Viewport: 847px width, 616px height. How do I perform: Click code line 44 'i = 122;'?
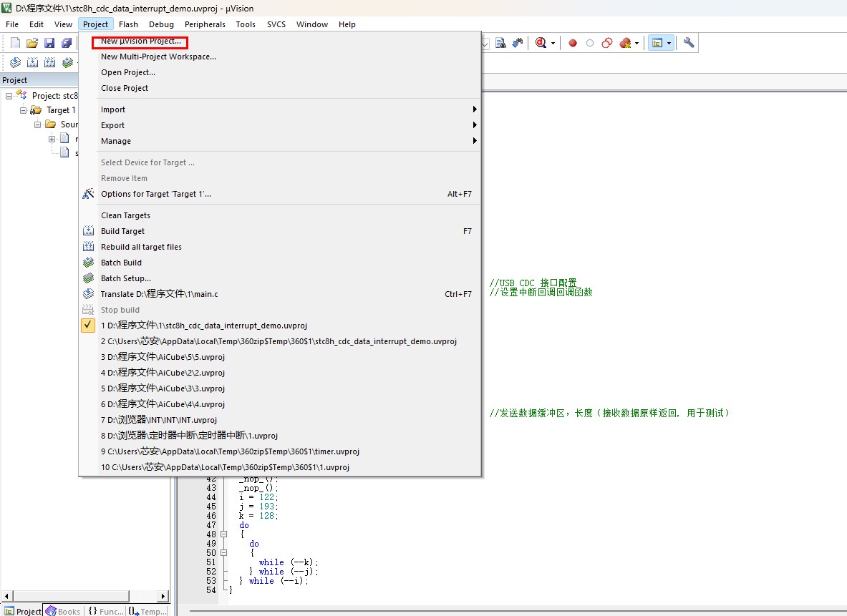point(258,497)
